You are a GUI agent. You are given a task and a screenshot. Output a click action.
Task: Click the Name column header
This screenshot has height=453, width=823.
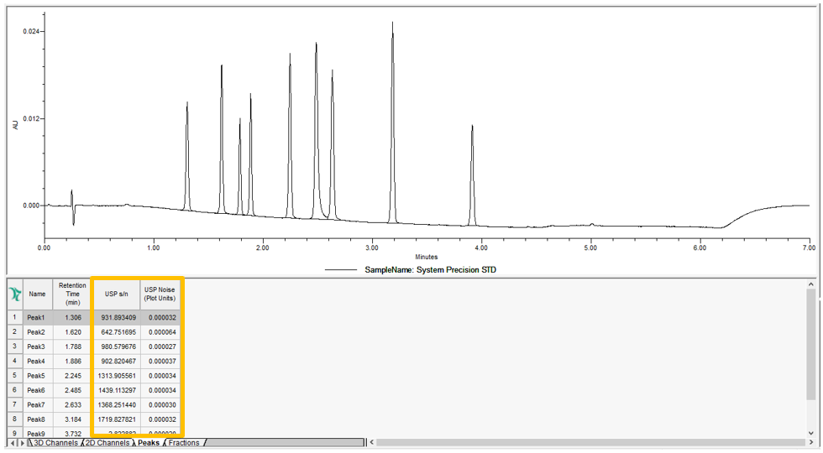pos(37,294)
